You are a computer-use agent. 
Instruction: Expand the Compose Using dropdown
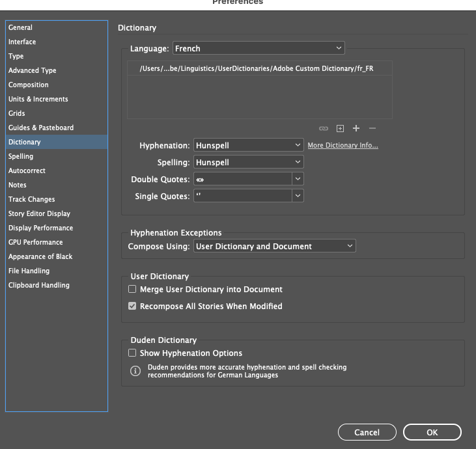click(x=274, y=247)
